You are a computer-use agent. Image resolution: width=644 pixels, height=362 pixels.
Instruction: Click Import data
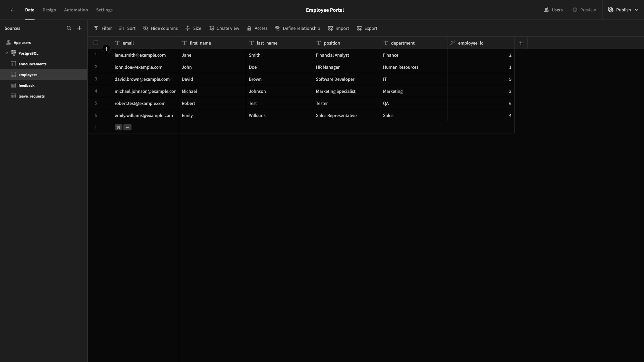(338, 28)
